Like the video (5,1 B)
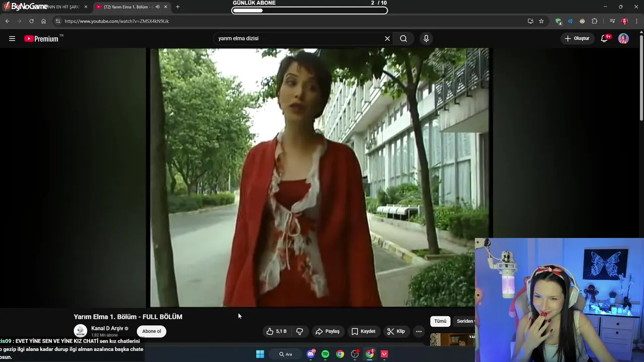 click(x=276, y=331)
